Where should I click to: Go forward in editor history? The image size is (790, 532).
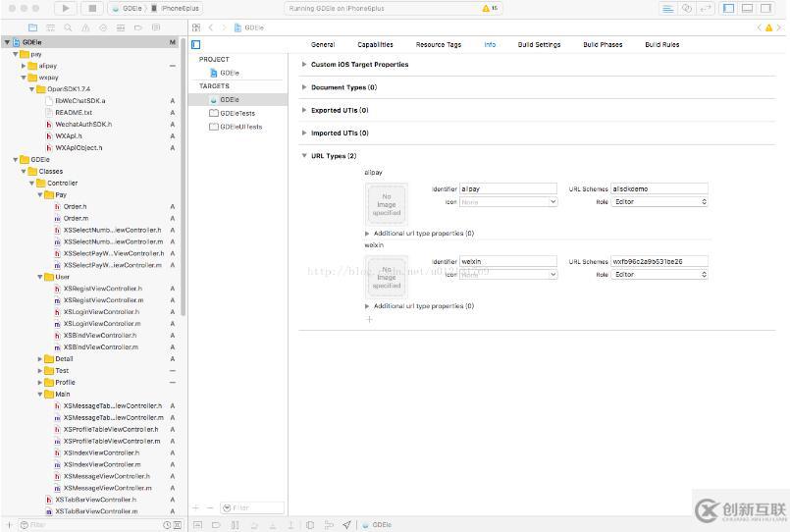224,27
